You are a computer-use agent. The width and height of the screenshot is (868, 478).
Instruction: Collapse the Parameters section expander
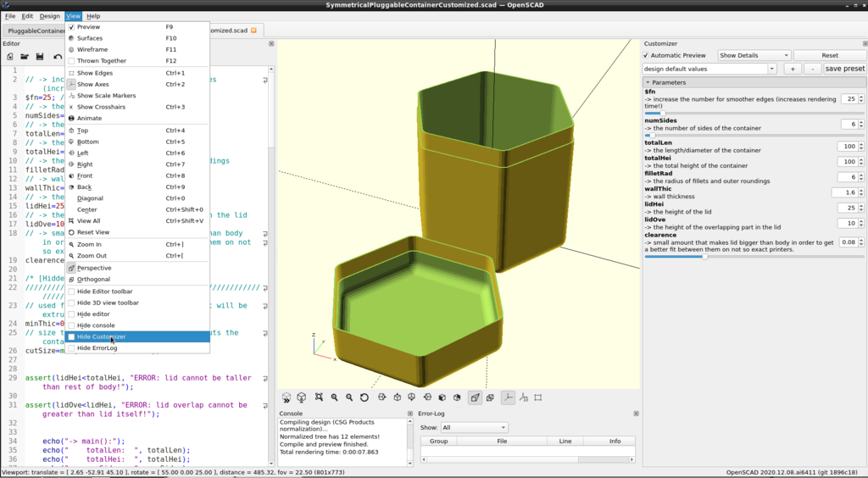(648, 82)
